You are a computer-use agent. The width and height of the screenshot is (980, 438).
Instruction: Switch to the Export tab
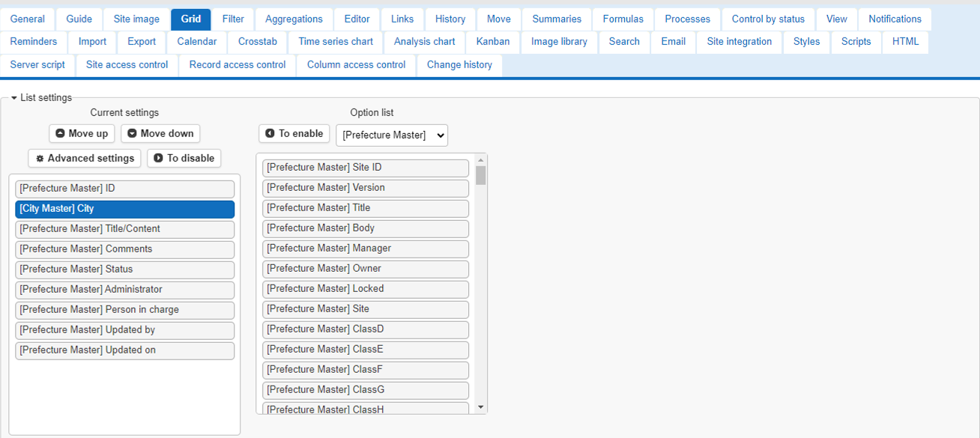click(x=142, y=42)
